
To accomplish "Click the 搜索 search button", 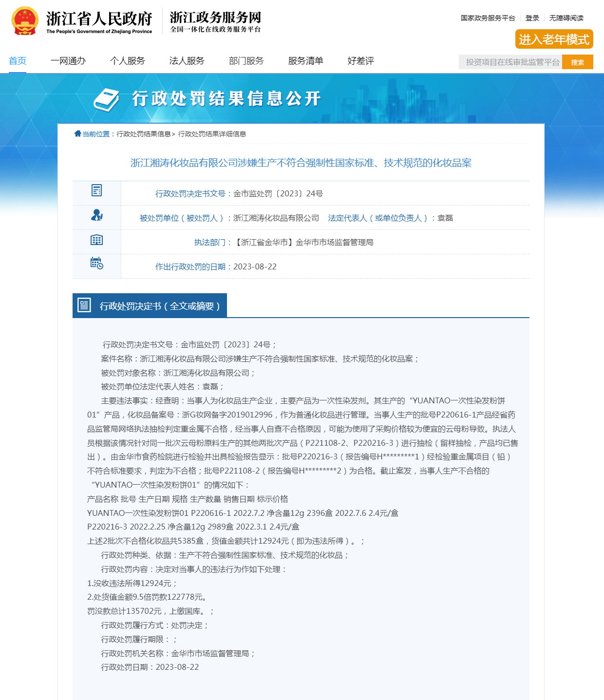I will [578, 62].
